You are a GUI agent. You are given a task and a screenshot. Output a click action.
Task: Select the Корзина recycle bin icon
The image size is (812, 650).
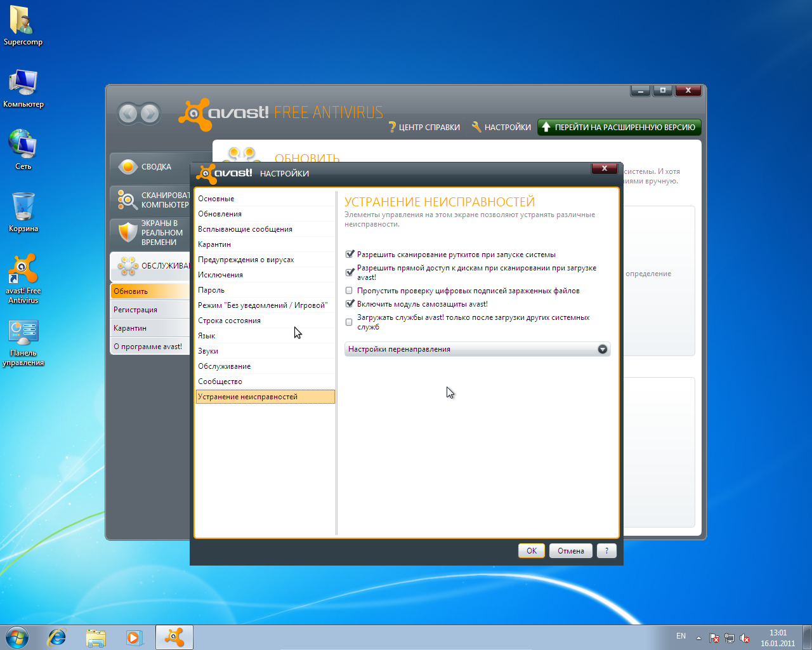(23, 212)
